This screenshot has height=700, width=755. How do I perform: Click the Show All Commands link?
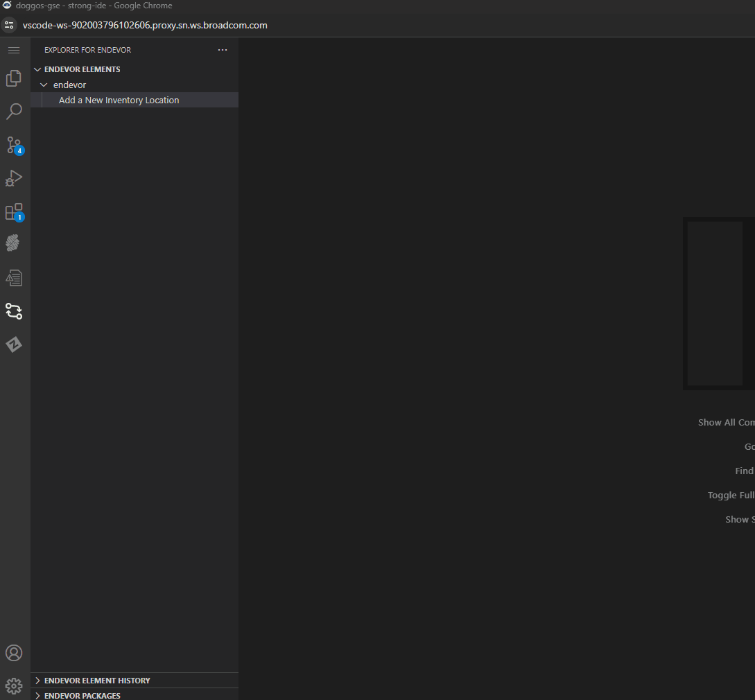724,421
